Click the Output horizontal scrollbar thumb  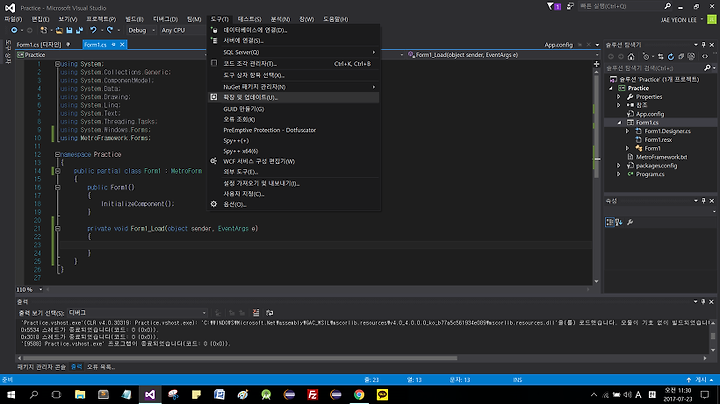(240, 358)
